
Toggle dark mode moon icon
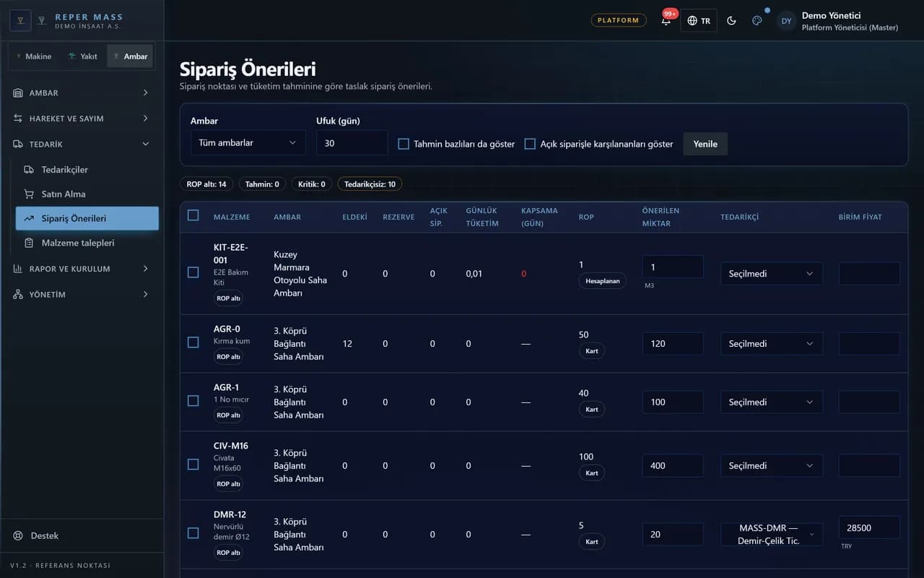[x=731, y=21]
